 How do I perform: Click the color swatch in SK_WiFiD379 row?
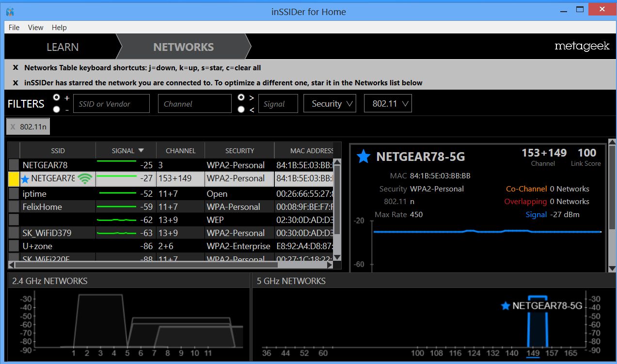point(14,233)
